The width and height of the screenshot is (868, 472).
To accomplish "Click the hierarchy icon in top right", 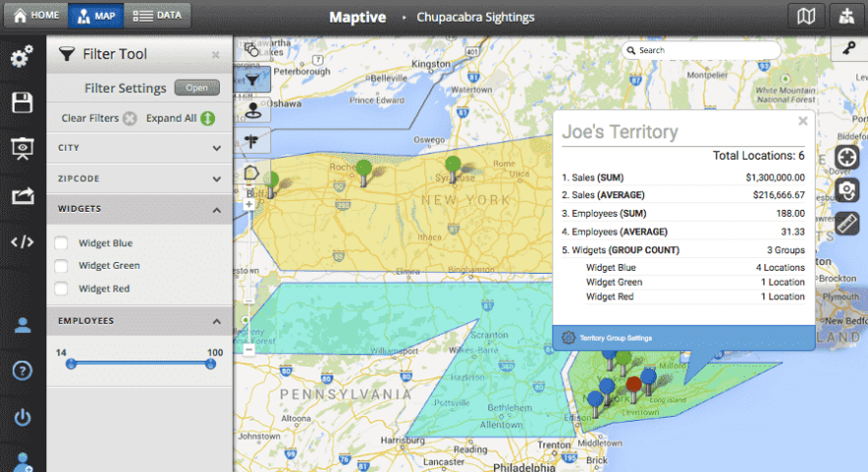I will click(846, 17).
